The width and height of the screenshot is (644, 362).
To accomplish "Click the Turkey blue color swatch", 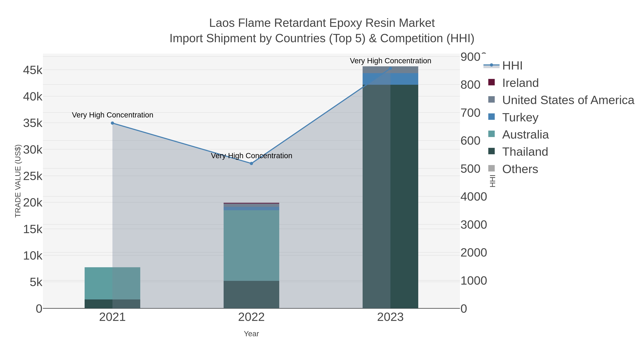I will 492,117.
